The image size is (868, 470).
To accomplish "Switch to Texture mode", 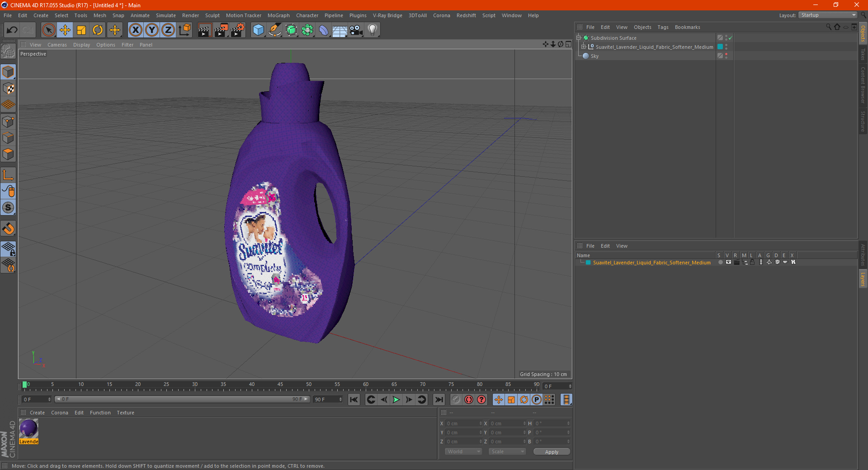I will point(8,89).
